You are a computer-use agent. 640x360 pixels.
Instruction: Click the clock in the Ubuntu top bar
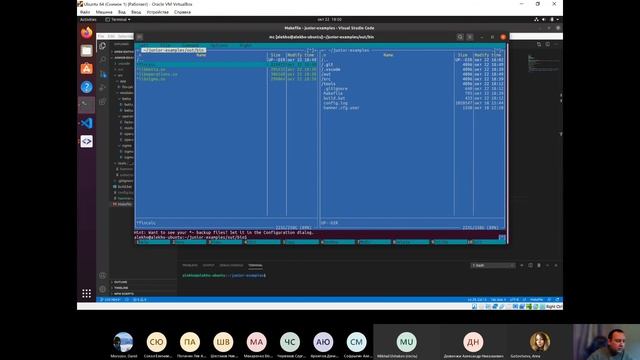click(x=329, y=19)
